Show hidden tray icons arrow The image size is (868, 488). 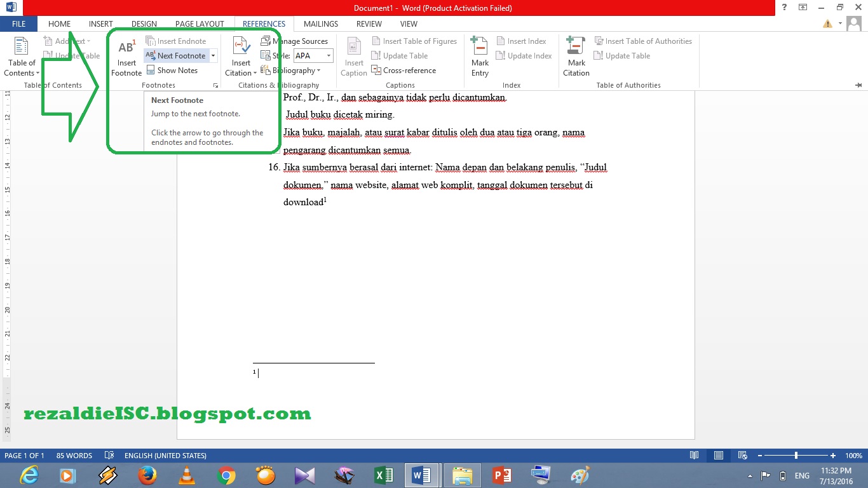(x=750, y=475)
